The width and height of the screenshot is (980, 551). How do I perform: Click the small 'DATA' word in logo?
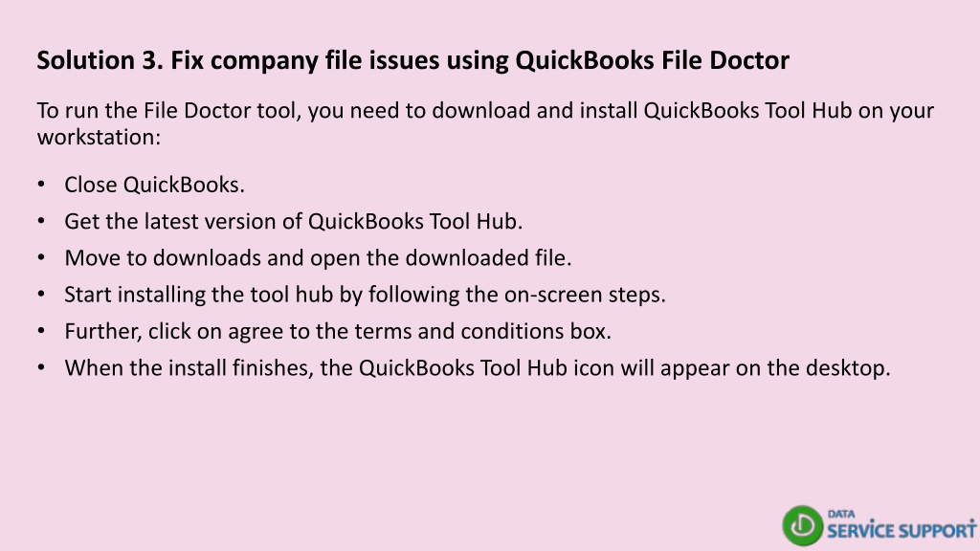tap(841, 514)
